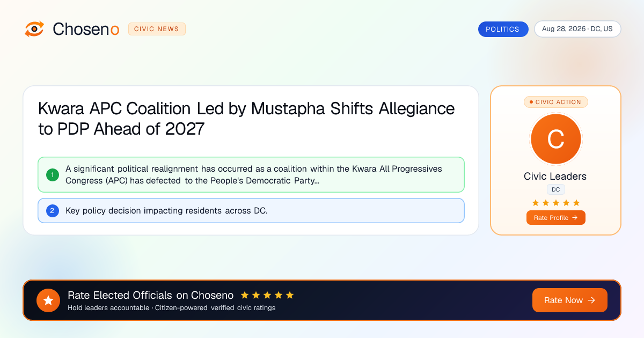Open the Key policy decision summary item

coord(251,211)
